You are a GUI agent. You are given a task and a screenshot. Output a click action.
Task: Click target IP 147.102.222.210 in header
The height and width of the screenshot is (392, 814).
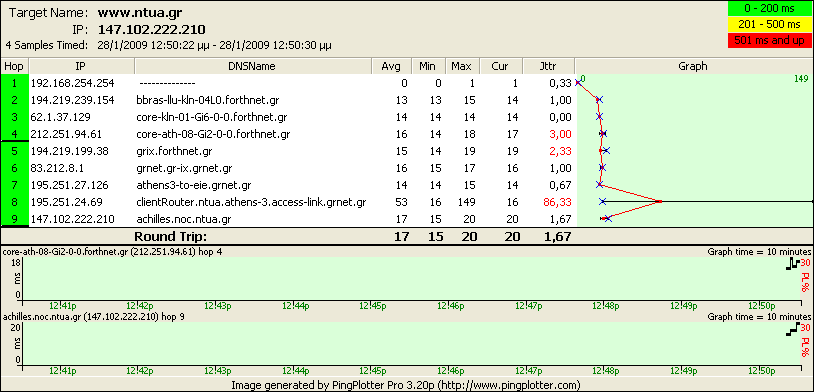(x=152, y=29)
